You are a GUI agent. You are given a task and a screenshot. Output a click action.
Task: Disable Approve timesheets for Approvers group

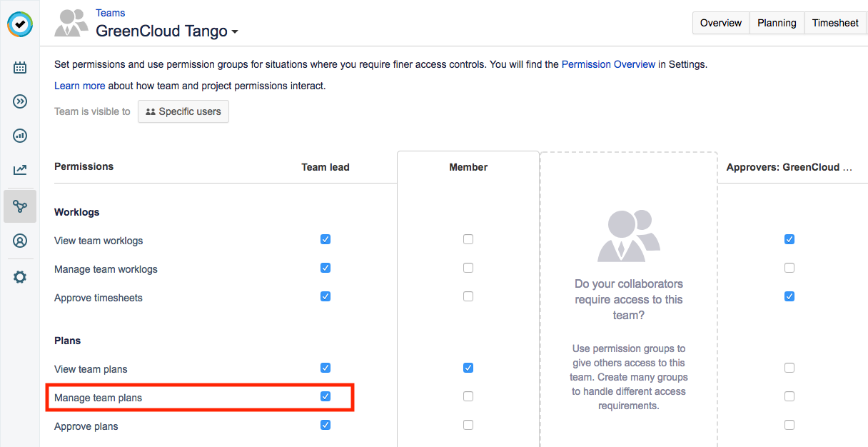(789, 296)
